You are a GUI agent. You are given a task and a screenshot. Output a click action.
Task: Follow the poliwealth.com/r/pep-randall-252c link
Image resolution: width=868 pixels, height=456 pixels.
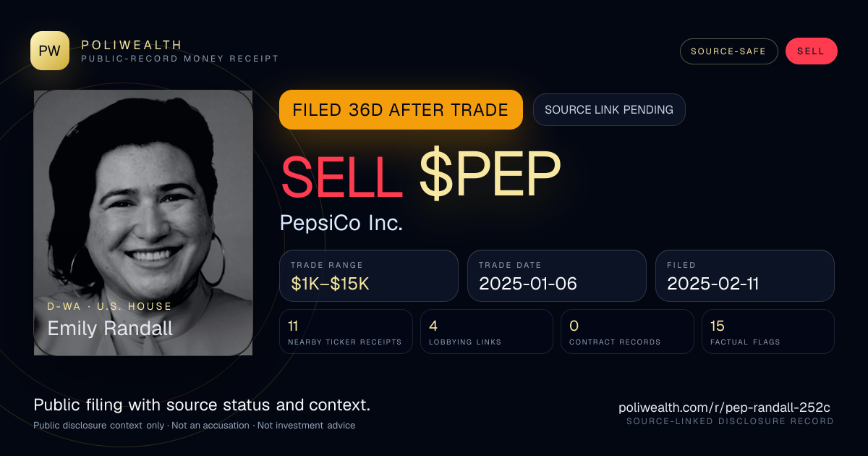(x=727, y=408)
